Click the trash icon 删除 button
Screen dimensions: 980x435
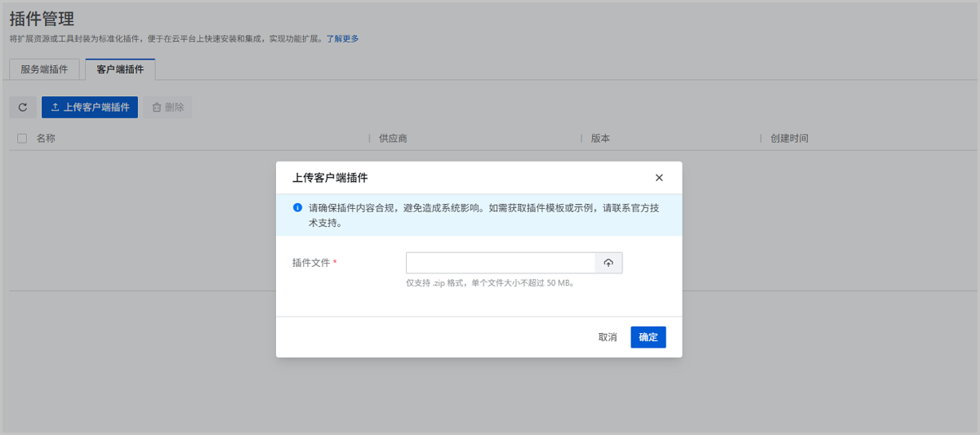click(x=167, y=107)
